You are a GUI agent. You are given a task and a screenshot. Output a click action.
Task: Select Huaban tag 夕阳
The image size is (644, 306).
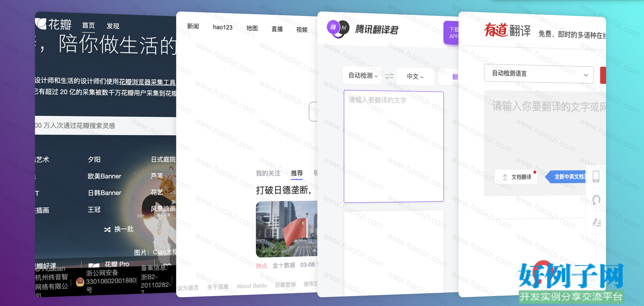point(94,159)
